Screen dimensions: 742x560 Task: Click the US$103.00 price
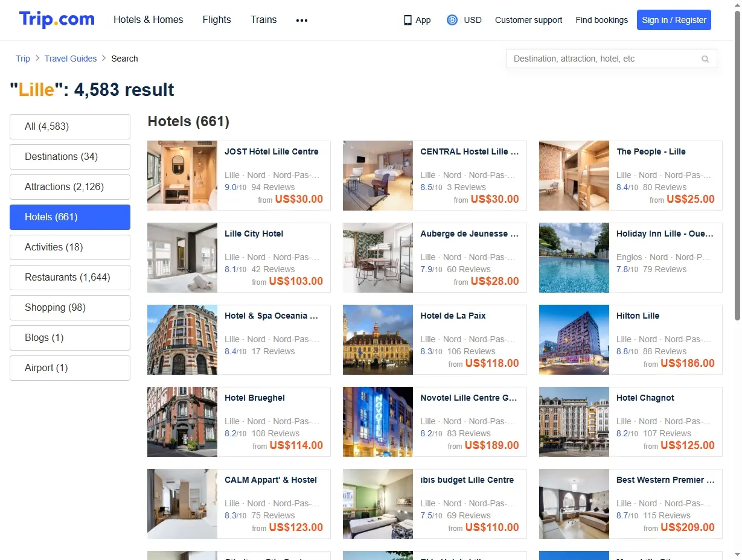pos(296,281)
